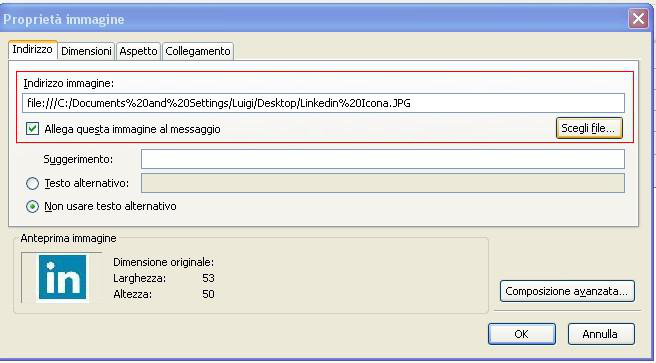Viewport: 656px width, 363px height.
Task: Click the Proprietà immagine title bar
Action: [x=314, y=19]
